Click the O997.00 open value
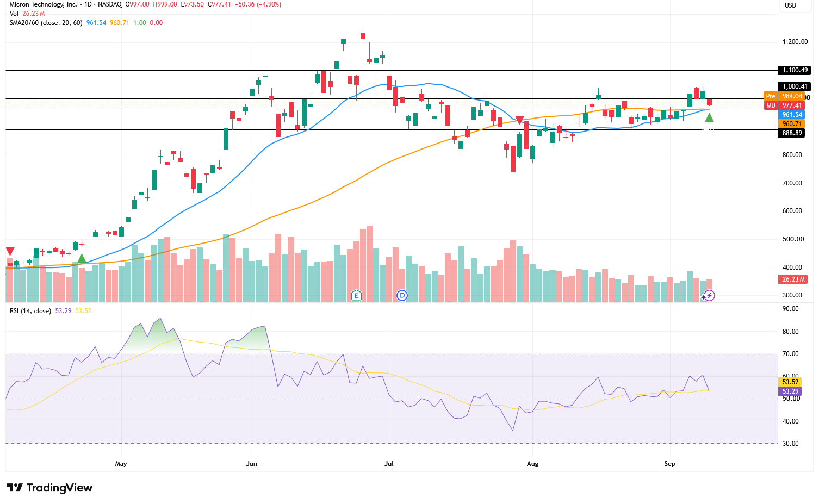 click(x=137, y=4)
